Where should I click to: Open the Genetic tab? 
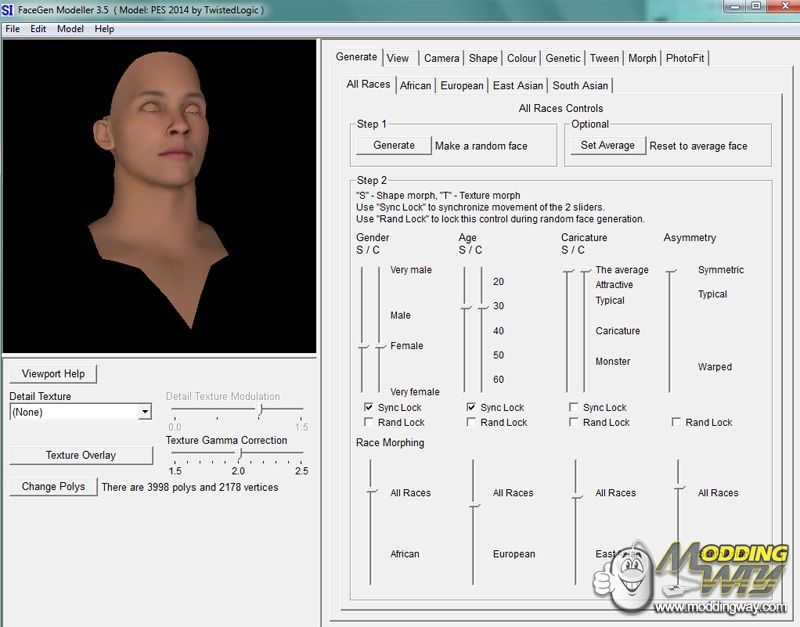(562, 58)
